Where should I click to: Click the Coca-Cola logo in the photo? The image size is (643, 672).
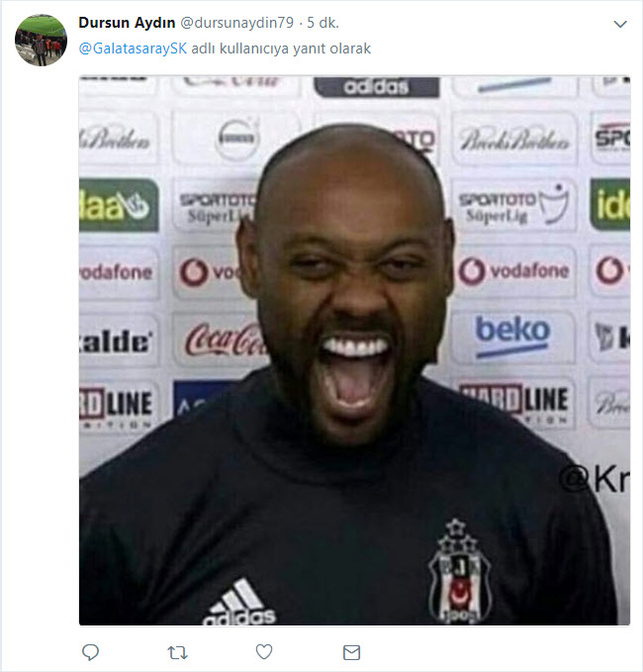coord(225,339)
